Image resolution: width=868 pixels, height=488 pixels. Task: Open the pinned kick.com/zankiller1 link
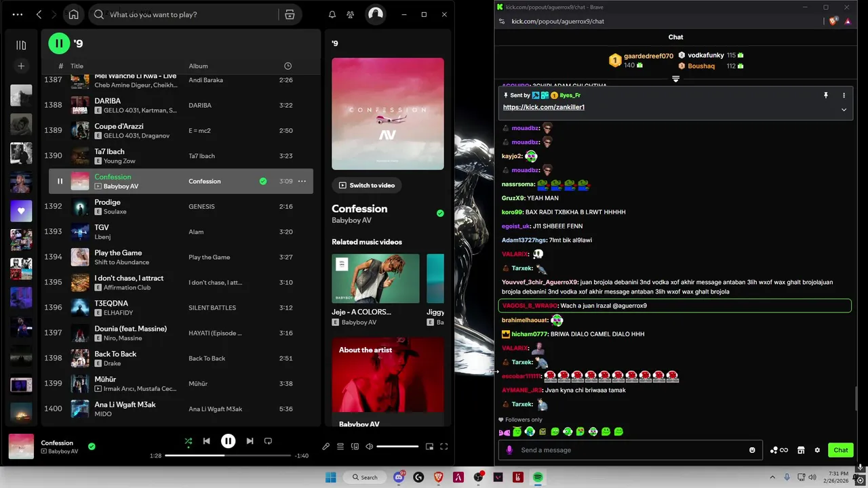coord(544,107)
